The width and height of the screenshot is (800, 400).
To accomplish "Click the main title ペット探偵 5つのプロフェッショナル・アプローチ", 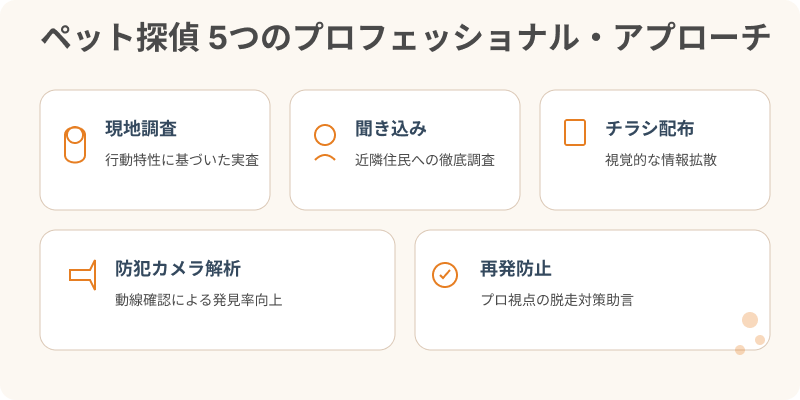I will pos(400,40).
